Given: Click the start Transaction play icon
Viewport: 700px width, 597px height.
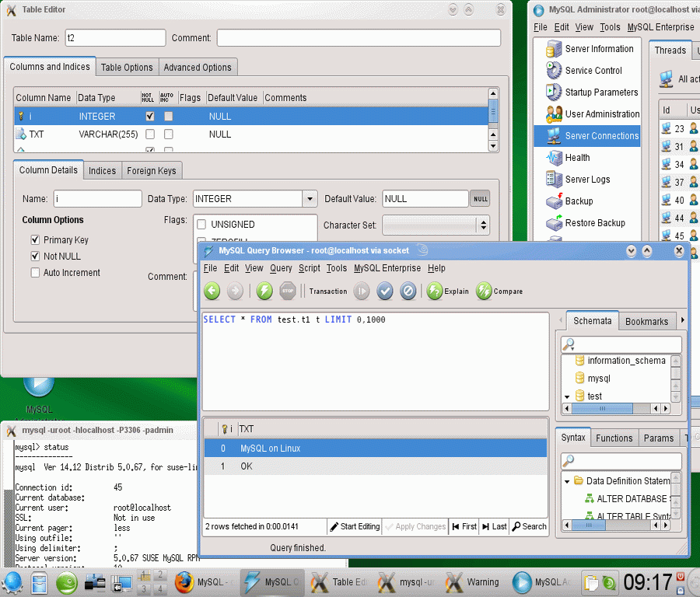Looking at the screenshot, I should point(362,291).
